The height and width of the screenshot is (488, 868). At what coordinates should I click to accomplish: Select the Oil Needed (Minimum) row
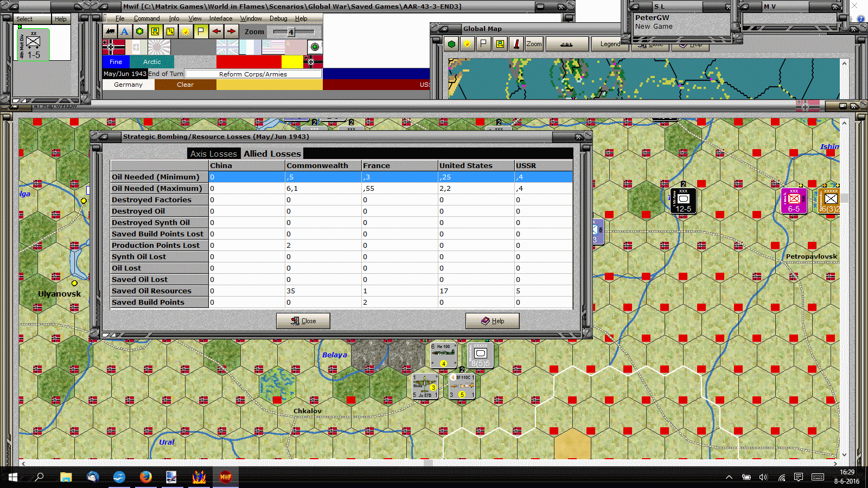pyautogui.click(x=342, y=177)
